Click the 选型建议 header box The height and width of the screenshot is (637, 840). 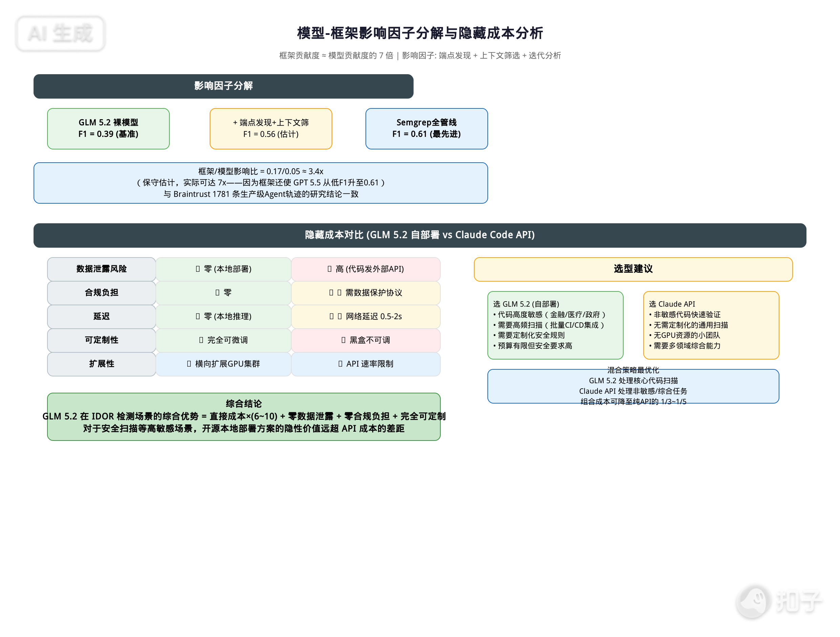[633, 269]
